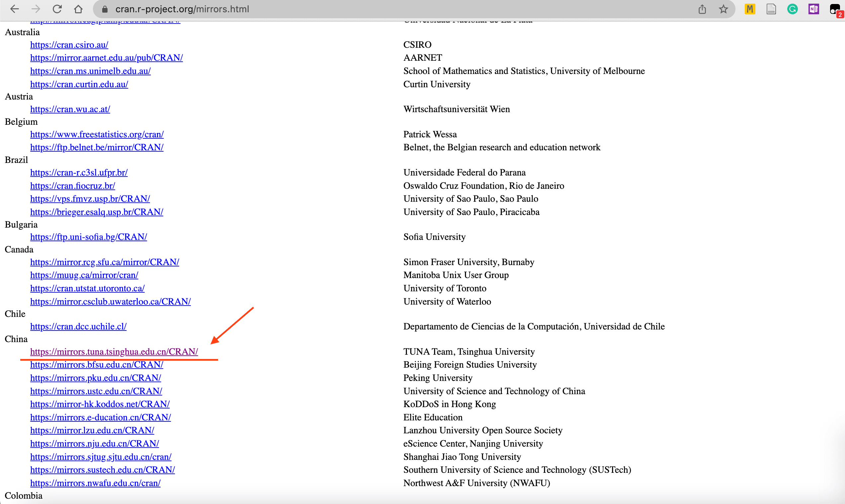Open the www.freestatistics.org/cran/ link
The width and height of the screenshot is (845, 504).
pyautogui.click(x=97, y=134)
